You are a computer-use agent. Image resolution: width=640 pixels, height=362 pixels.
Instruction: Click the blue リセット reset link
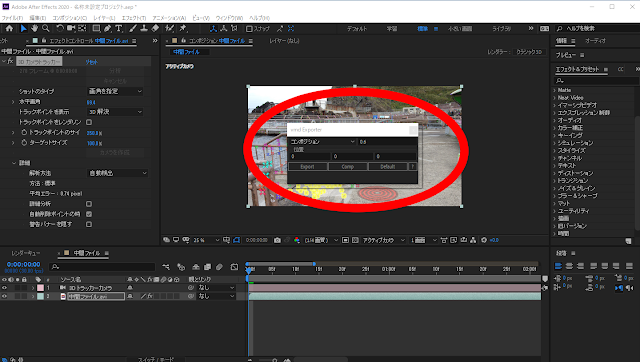click(x=91, y=62)
